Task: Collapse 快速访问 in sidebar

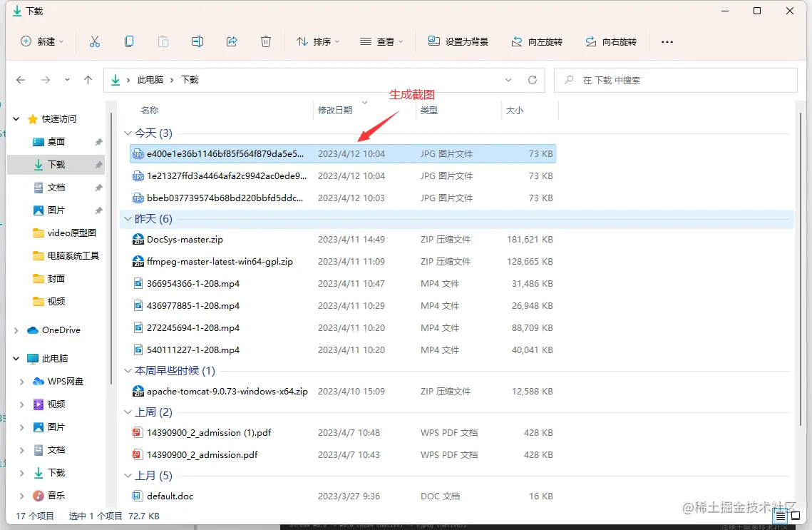Action: [x=16, y=118]
